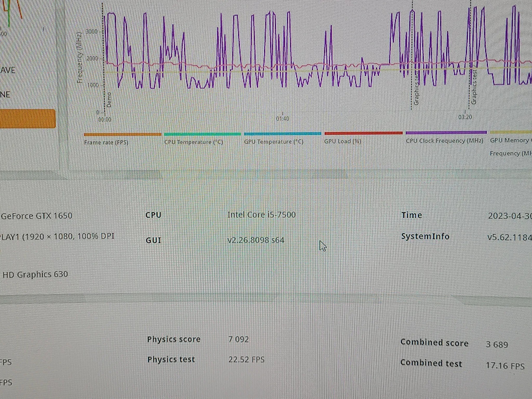The image size is (532, 399).
Task: Click the orange button in left panel
Action: click(28, 119)
